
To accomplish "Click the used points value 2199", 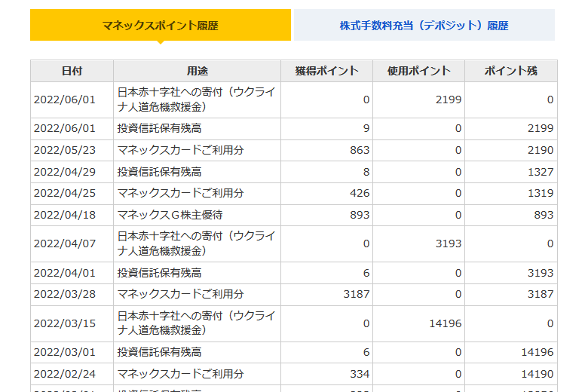I will click(449, 100).
